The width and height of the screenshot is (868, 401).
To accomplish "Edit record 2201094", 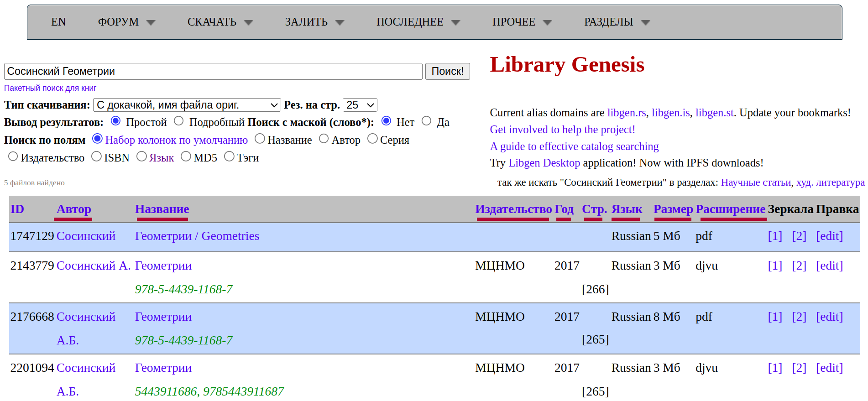I will click(x=829, y=368).
